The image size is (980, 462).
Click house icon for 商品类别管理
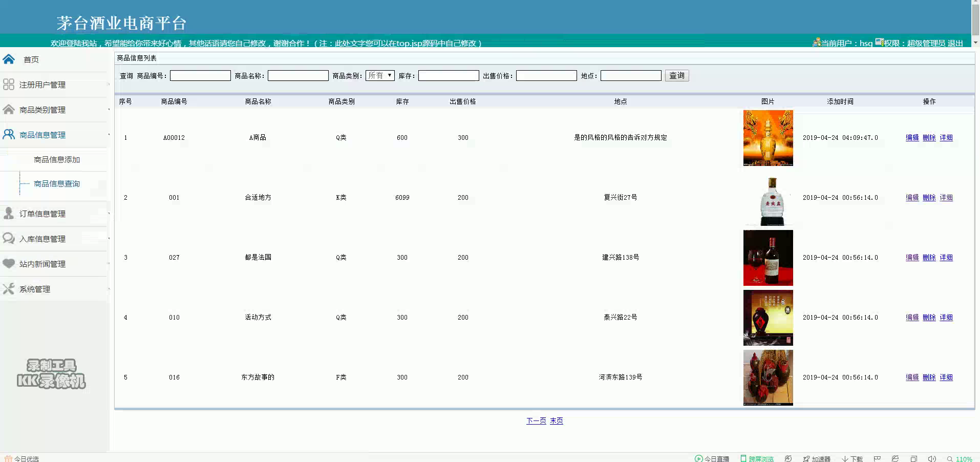point(9,109)
